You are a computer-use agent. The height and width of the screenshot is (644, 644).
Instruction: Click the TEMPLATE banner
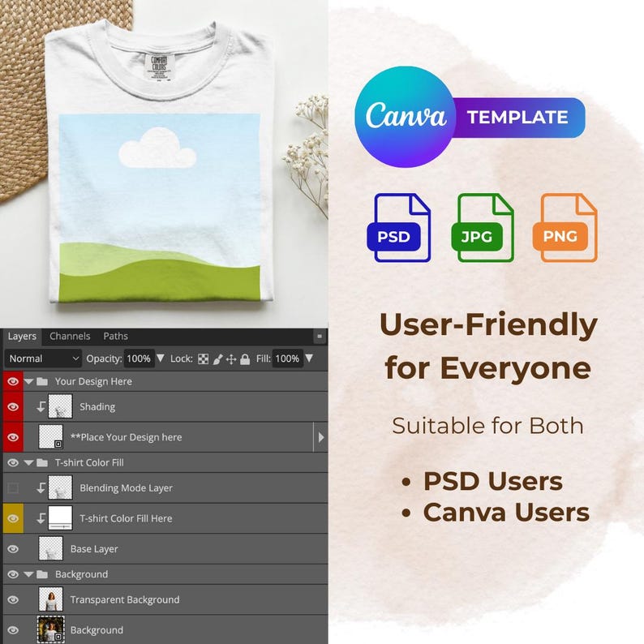coord(518,118)
